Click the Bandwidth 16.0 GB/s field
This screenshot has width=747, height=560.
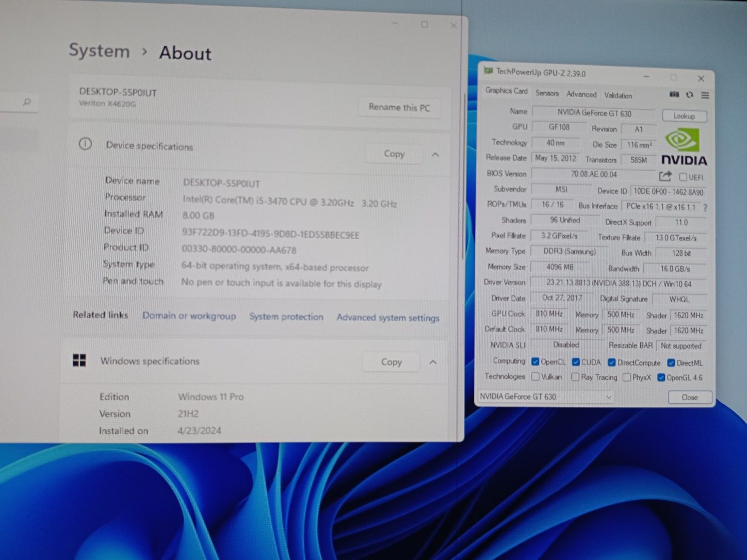point(675,269)
